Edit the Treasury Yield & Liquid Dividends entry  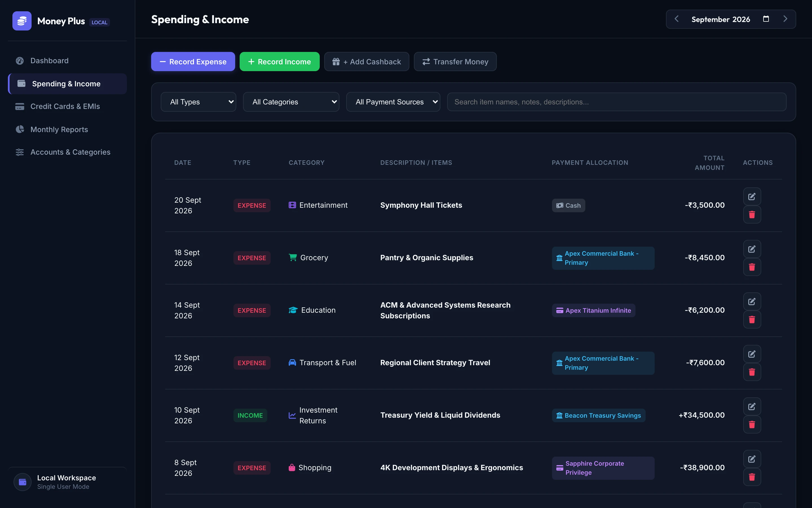click(x=752, y=406)
